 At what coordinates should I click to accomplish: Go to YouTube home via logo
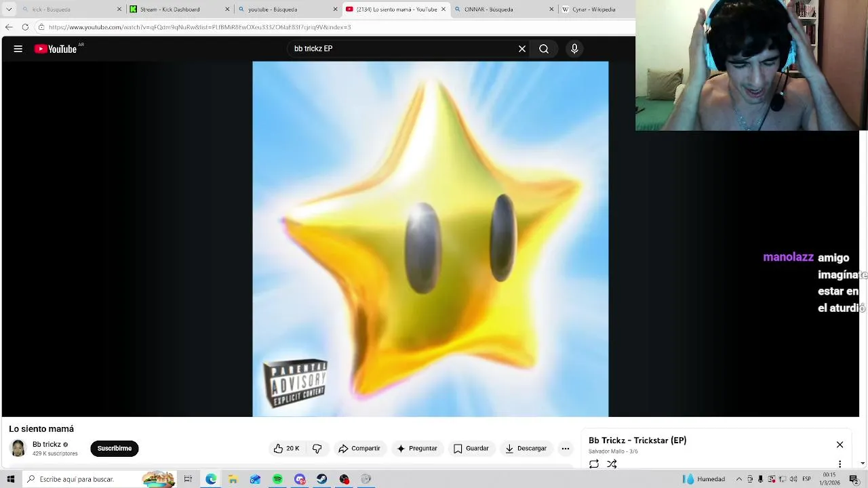click(56, 49)
